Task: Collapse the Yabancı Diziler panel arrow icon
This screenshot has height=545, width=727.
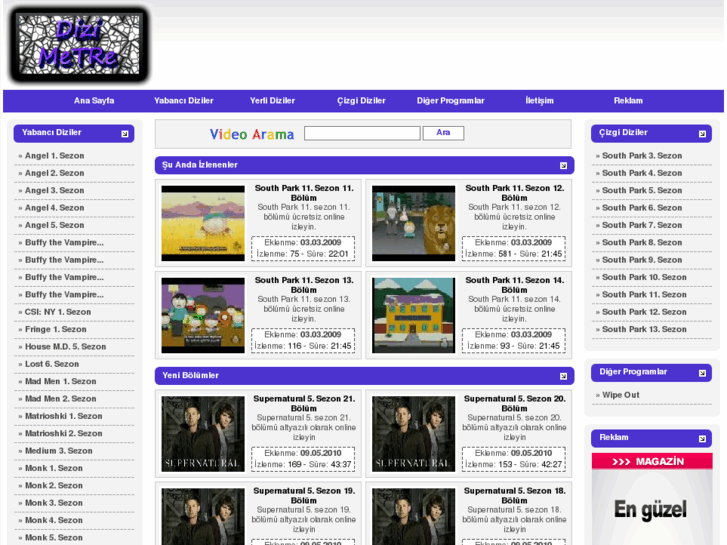Action: (x=125, y=134)
